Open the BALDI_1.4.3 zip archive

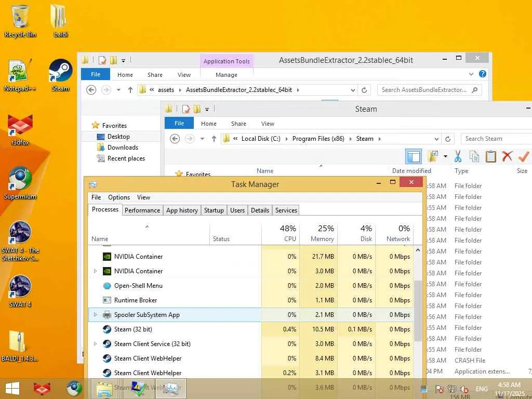point(20,346)
